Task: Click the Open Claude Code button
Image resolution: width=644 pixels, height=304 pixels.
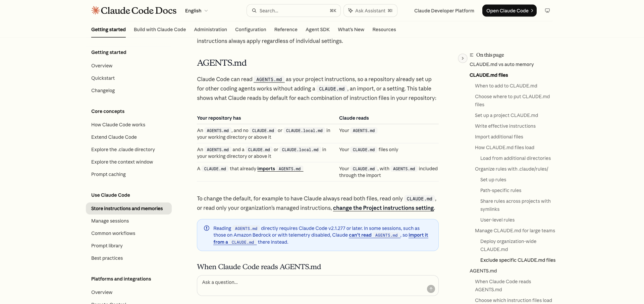Action: tap(509, 11)
